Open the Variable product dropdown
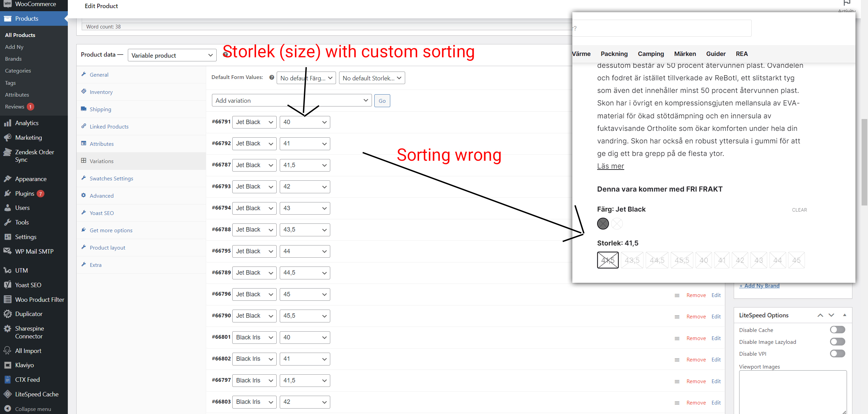The width and height of the screenshot is (868, 414). pos(172,55)
